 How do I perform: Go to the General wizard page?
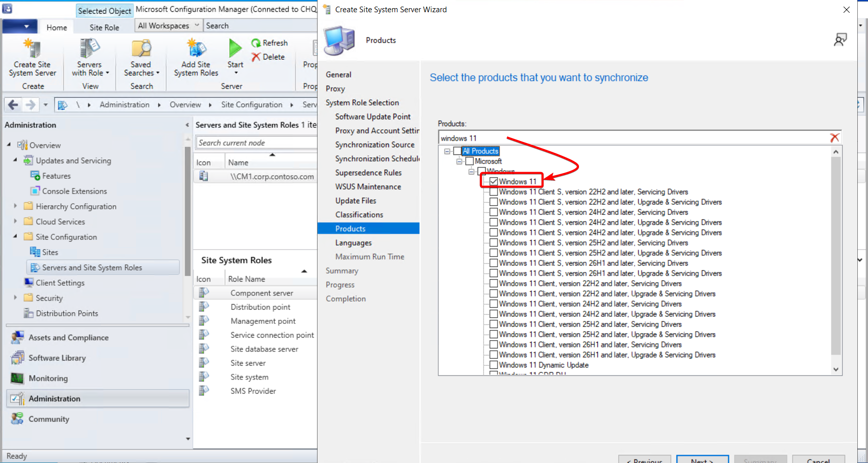338,75
